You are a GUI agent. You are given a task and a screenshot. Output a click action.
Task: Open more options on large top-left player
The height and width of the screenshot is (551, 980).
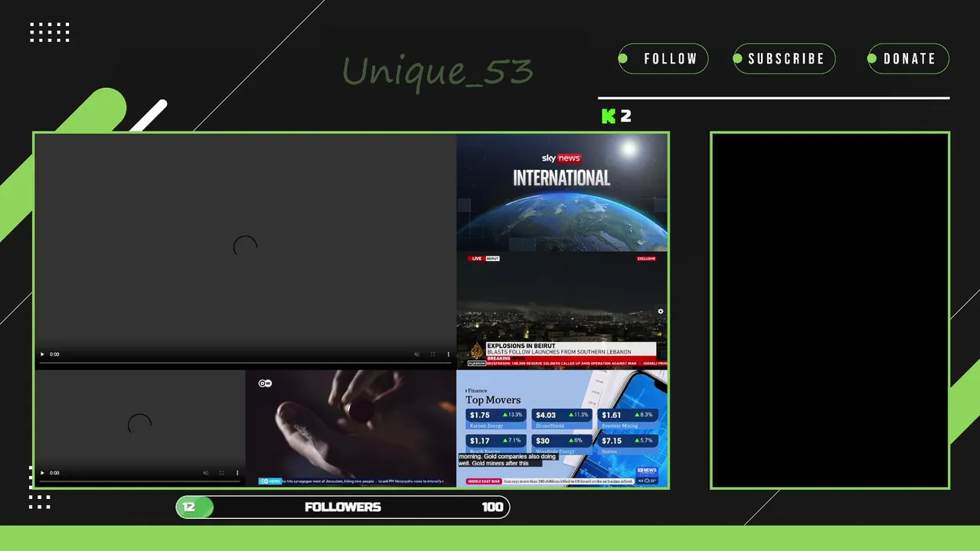pos(449,354)
